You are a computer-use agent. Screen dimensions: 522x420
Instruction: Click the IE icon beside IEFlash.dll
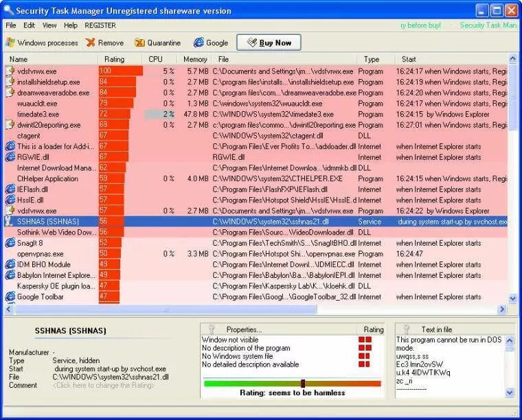pyautogui.click(x=10, y=189)
